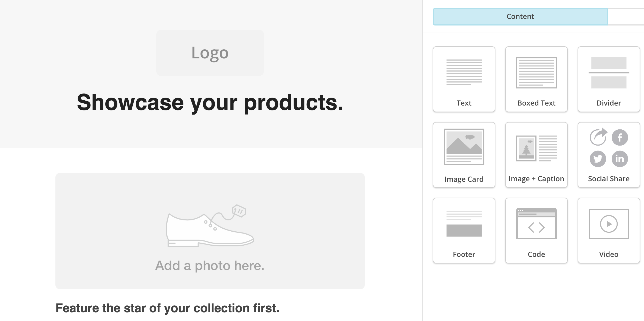This screenshot has width=644, height=321.
Task: Click the Add a photo here placeholder
Action: coord(210,231)
